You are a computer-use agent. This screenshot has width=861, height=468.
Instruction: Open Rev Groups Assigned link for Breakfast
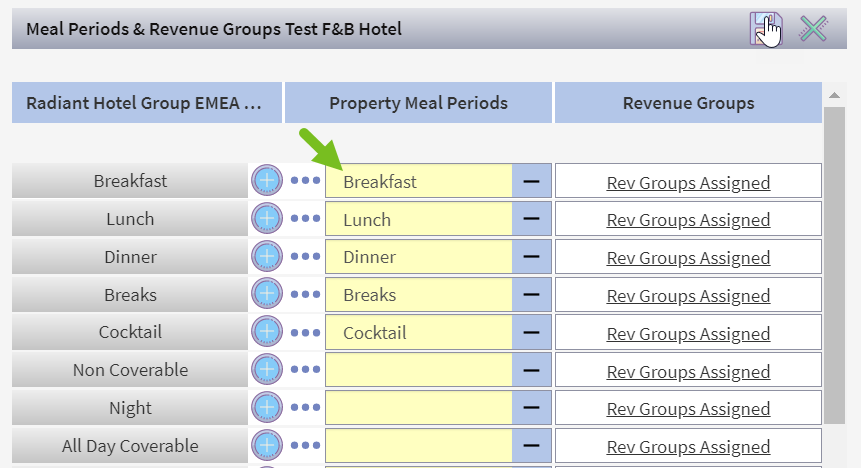click(688, 183)
